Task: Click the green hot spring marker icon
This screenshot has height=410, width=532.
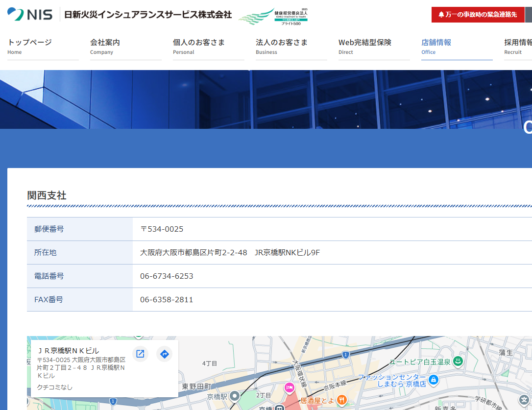Action: (x=458, y=362)
